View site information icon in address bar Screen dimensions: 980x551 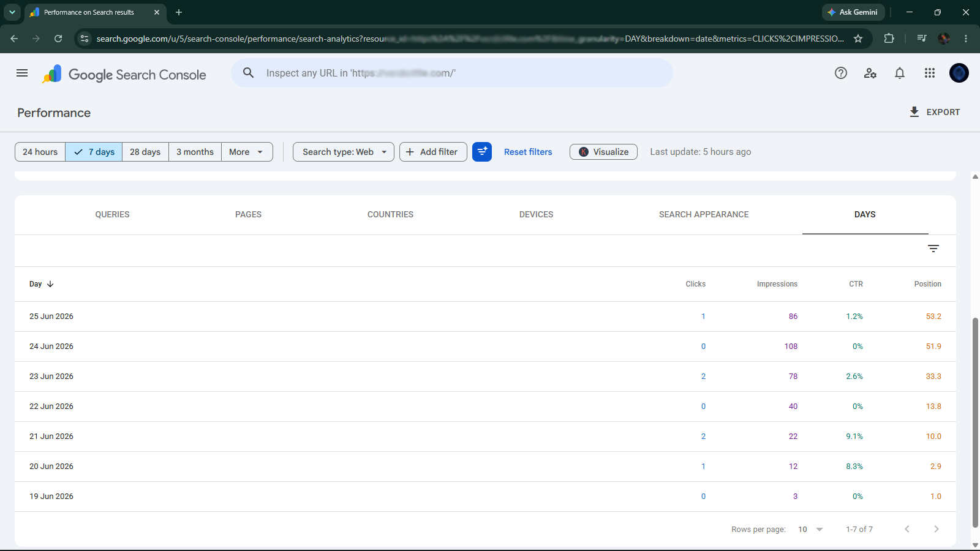[85, 39]
